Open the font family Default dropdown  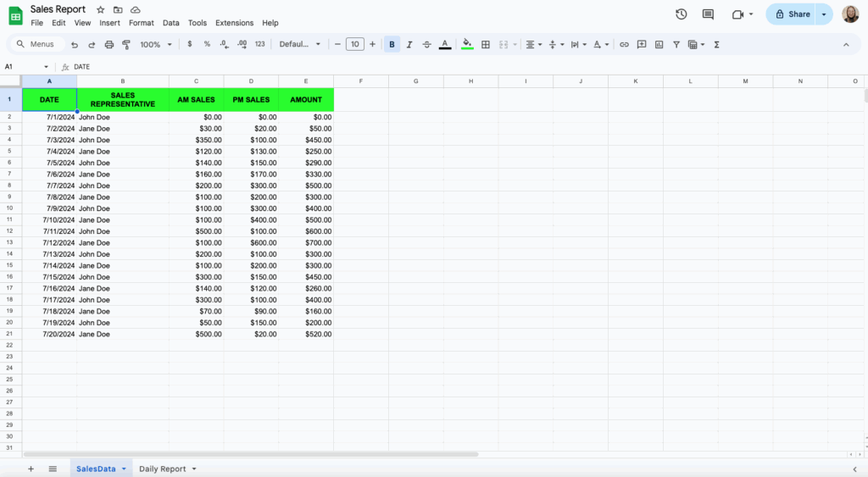point(299,44)
